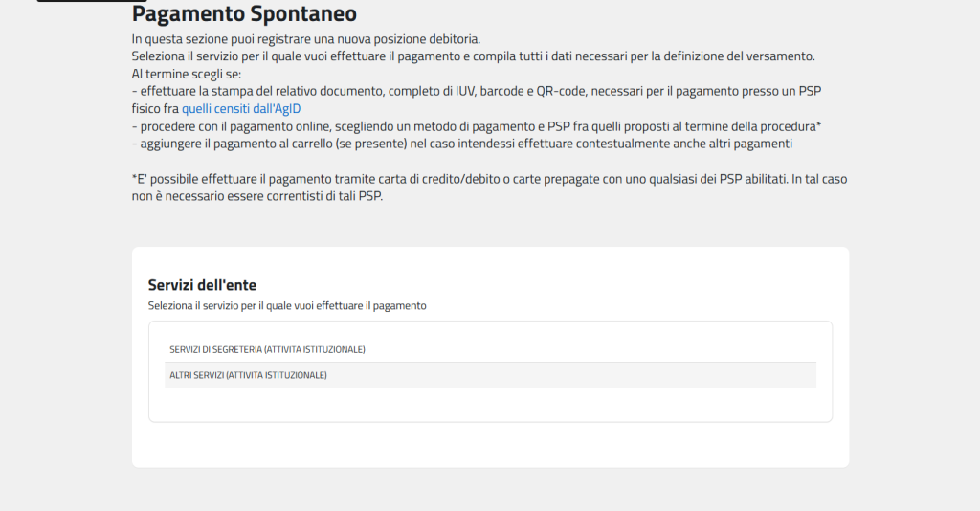Click the bullet about 'procedere con il pagamento online'
The image size is (980, 511).
(x=477, y=126)
